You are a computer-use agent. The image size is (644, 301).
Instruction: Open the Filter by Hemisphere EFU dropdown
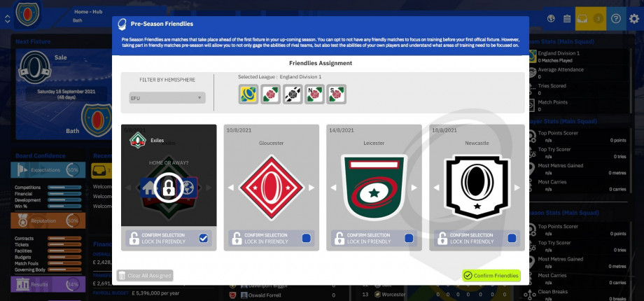167,98
